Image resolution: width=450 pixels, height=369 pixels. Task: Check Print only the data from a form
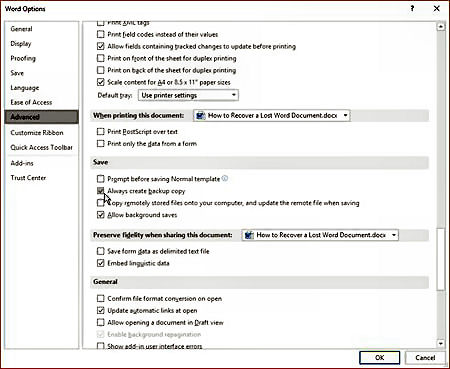[x=100, y=144]
